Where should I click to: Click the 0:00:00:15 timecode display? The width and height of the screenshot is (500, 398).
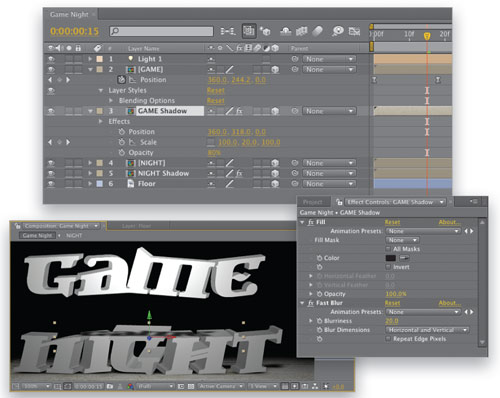(x=74, y=31)
